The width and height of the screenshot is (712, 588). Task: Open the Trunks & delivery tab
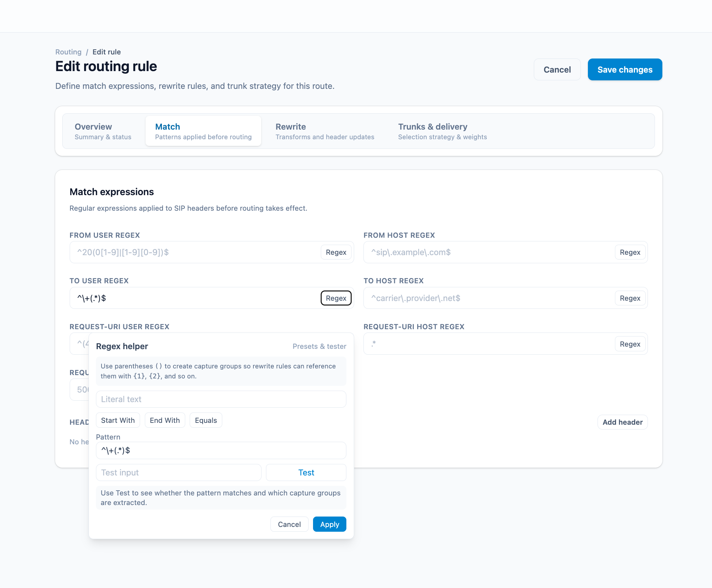[x=442, y=131]
